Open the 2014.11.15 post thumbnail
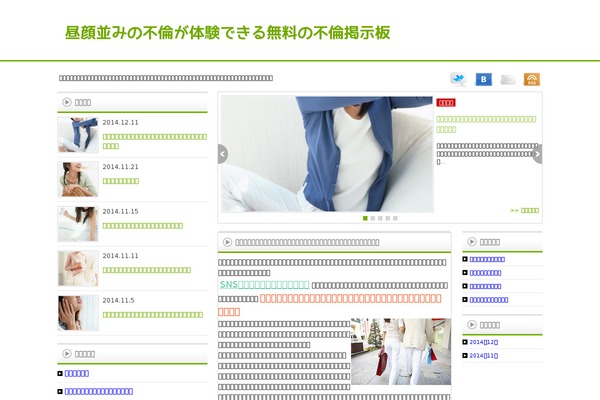Viewport: 600px width, 400px height. point(78,224)
